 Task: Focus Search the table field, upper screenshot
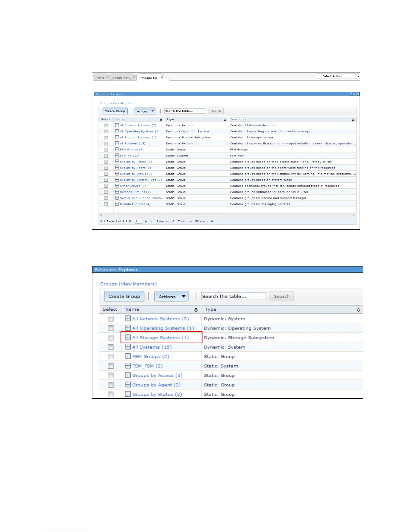pyautogui.click(x=185, y=111)
